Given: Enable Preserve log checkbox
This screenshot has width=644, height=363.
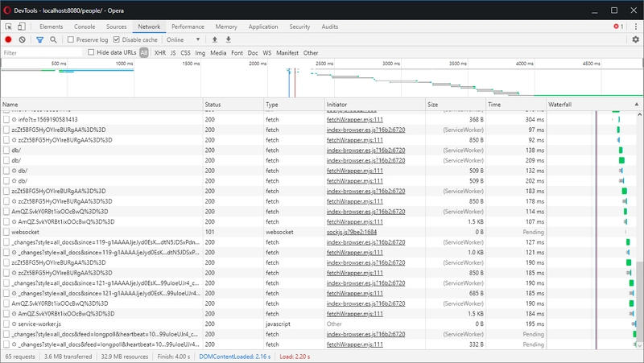Looking at the screenshot, I should [72, 39].
